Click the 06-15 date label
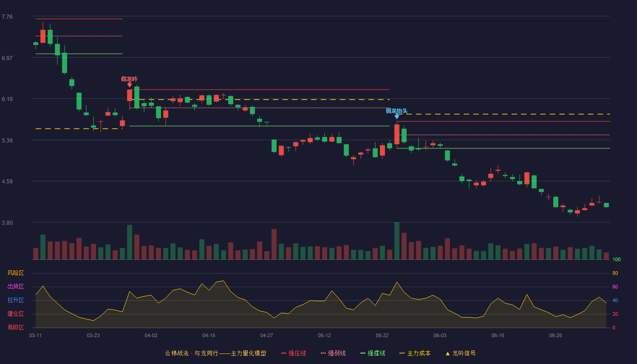Image resolution: width=637 pixels, height=364 pixels. (x=498, y=335)
